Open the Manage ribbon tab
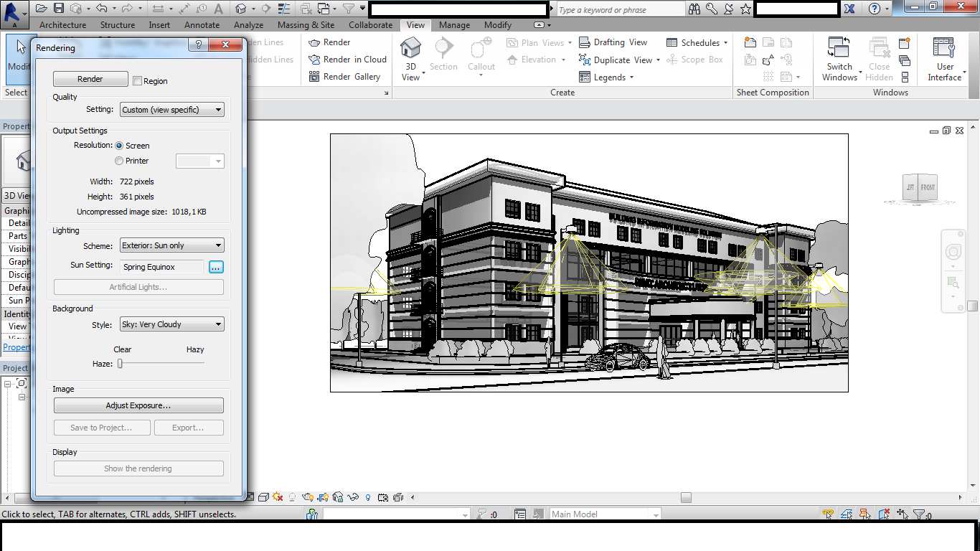Screen dimensions: 980x551 point(454,25)
